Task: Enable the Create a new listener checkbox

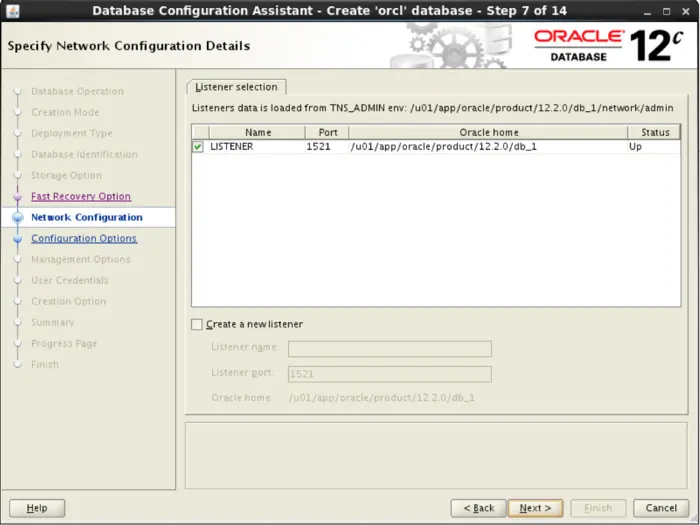Action: point(197,325)
